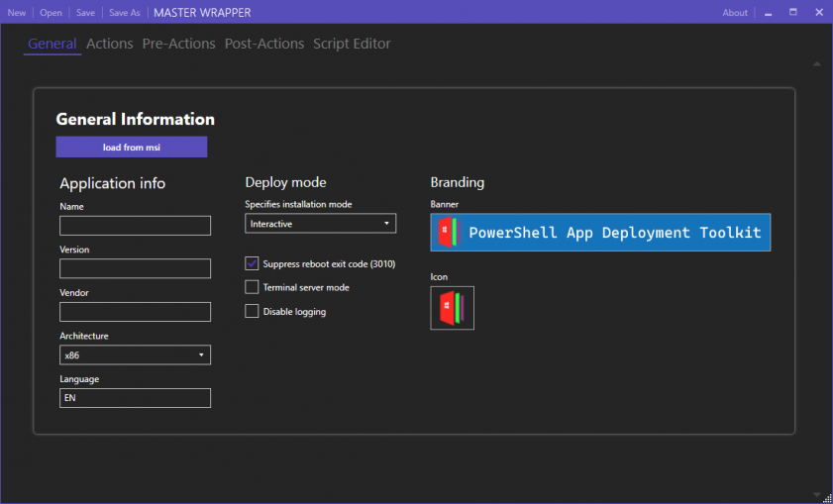Image resolution: width=833 pixels, height=504 pixels.
Task: Click the Name input field
Action: [135, 226]
